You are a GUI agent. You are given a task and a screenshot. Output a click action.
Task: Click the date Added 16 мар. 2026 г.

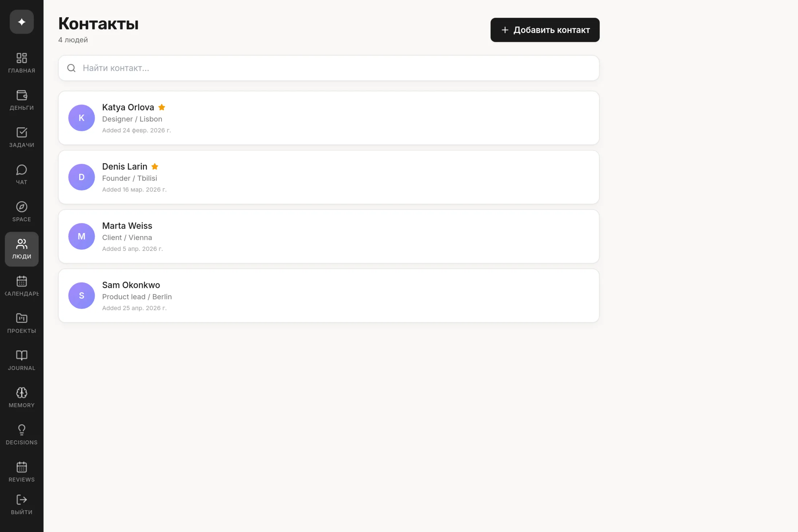(134, 189)
